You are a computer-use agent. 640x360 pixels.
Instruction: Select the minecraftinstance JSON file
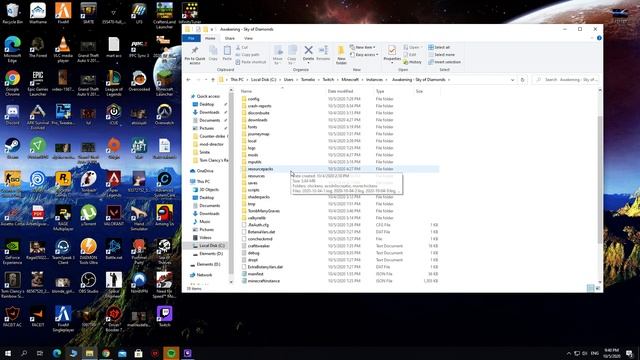click(264, 281)
